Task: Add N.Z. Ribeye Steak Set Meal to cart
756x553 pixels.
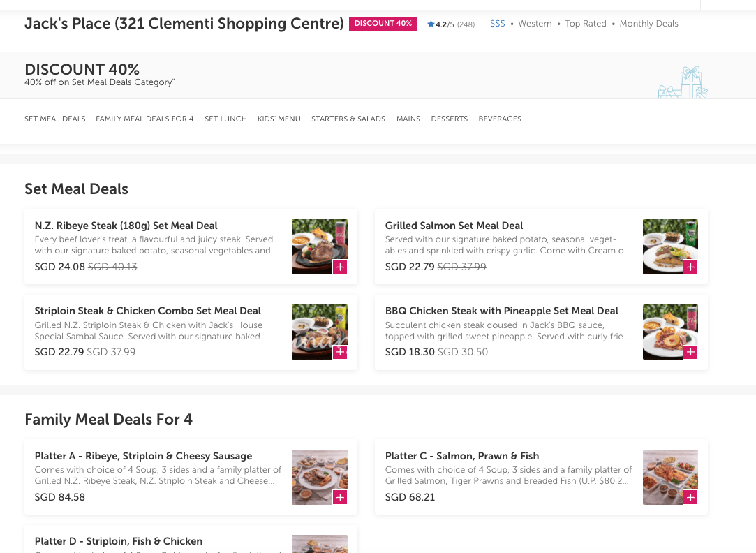Action: click(x=340, y=267)
